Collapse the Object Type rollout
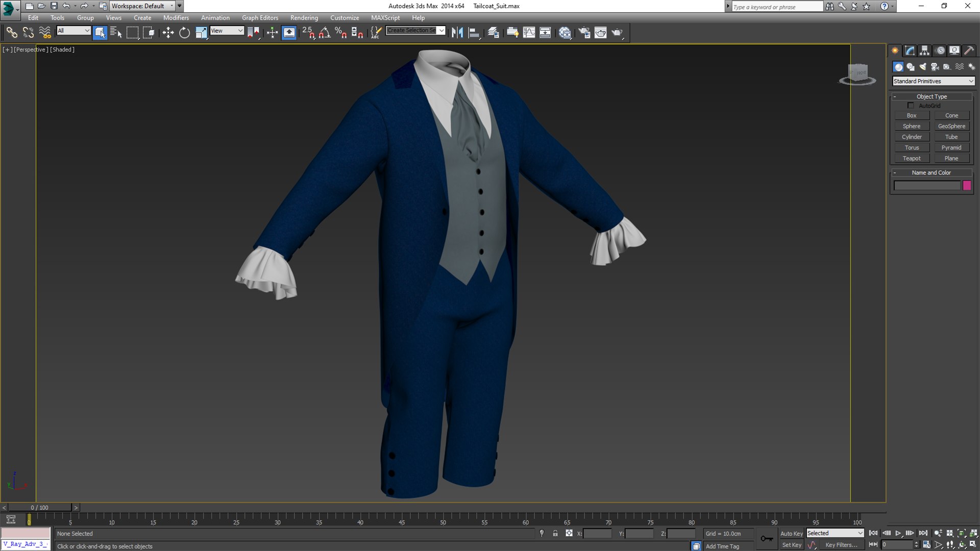 click(932, 96)
